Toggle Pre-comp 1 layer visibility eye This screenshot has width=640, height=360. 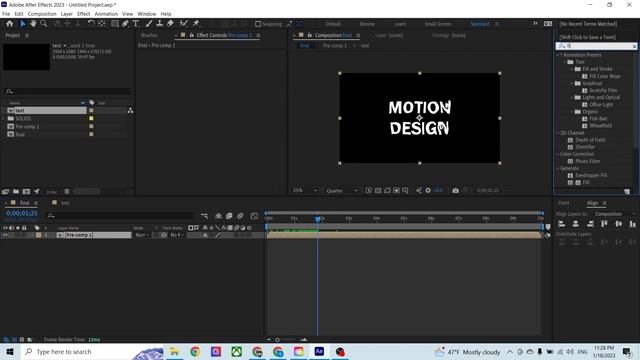(x=5, y=235)
